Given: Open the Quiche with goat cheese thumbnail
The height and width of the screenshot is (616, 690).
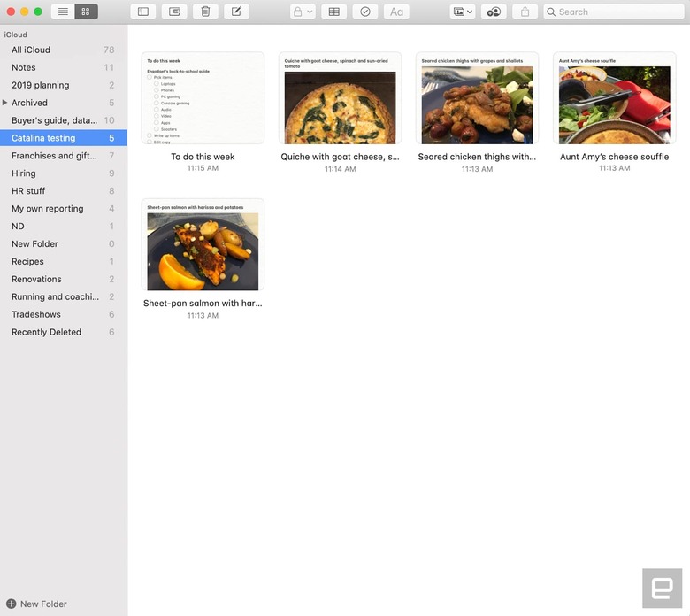Looking at the screenshot, I should click(x=341, y=98).
